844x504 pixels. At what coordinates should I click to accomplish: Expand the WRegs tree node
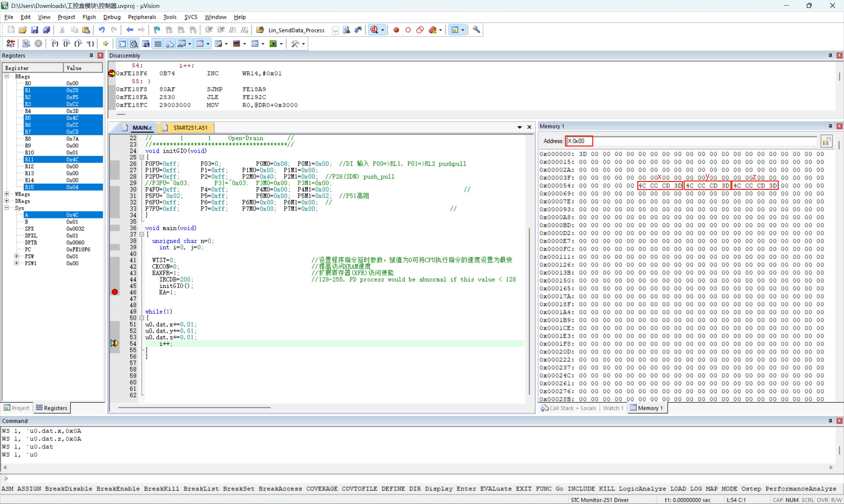(x=7, y=194)
